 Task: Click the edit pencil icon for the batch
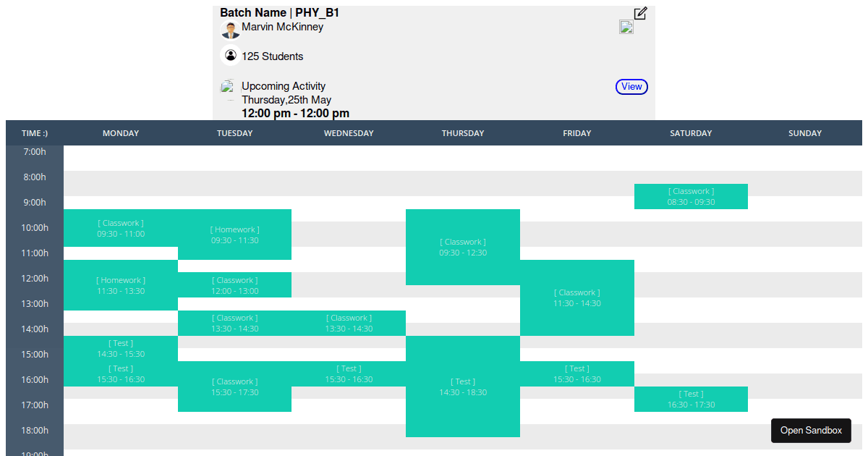click(x=640, y=13)
